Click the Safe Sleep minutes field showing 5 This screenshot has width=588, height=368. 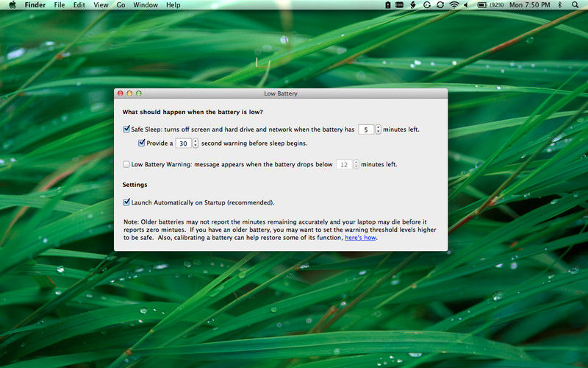coord(366,130)
